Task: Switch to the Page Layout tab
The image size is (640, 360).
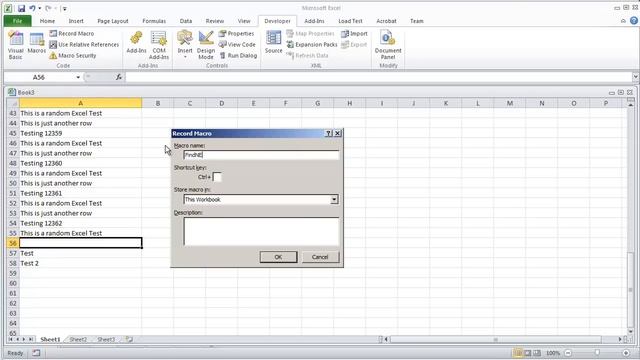Action: click(113, 21)
